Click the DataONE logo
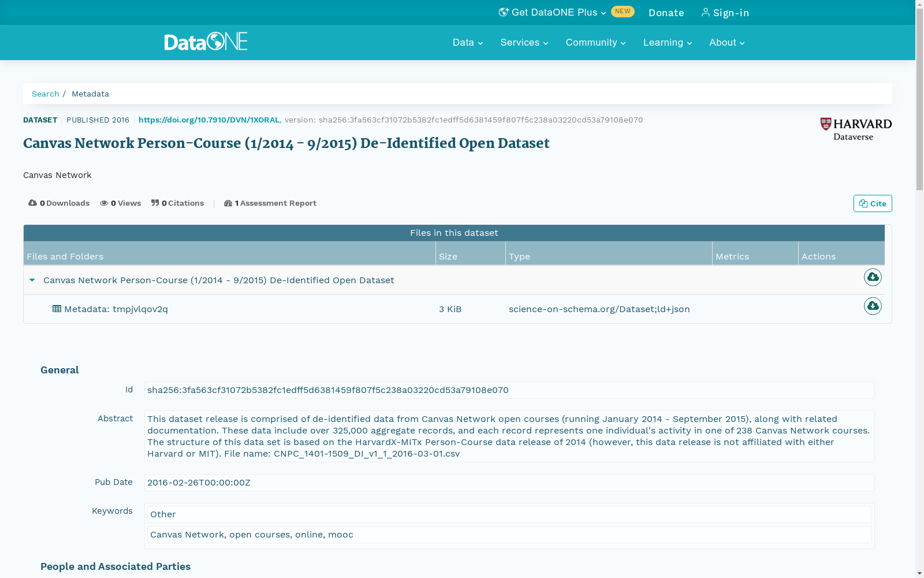Viewport: 924px width, 578px height. tap(206, 42)
